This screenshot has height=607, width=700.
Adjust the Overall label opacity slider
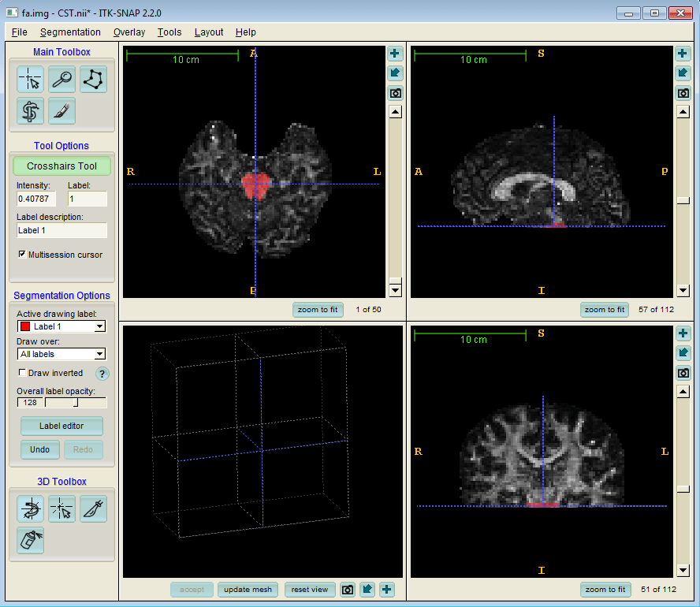[76, 403]
